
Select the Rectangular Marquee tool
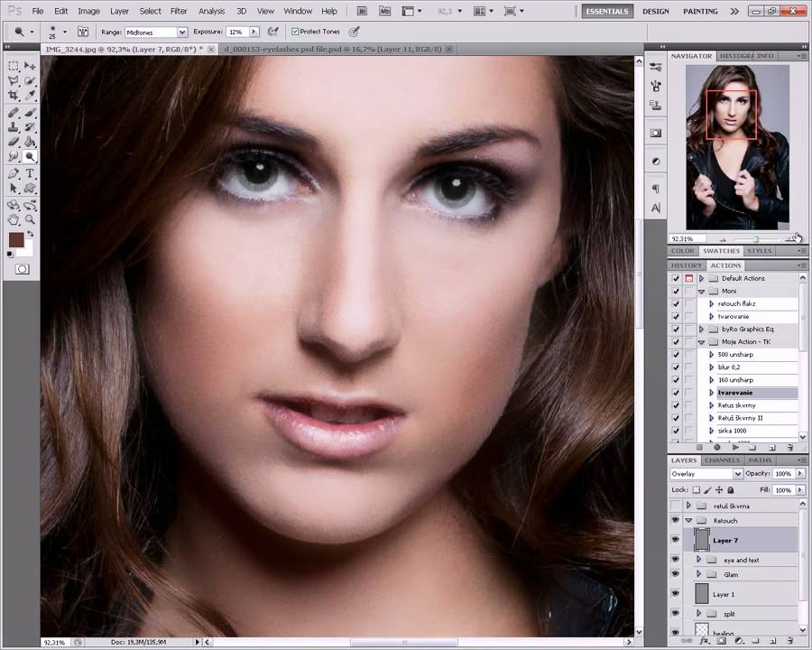coord(14,66)
